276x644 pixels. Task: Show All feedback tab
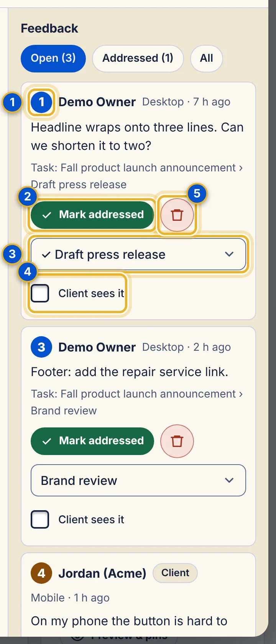pyautogui.click(x=207, y=58)
